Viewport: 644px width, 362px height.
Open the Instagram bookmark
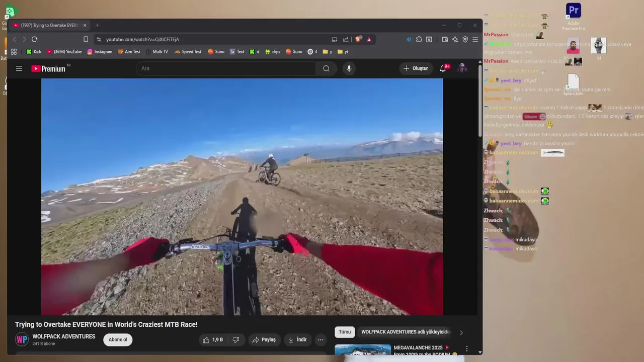100,51
